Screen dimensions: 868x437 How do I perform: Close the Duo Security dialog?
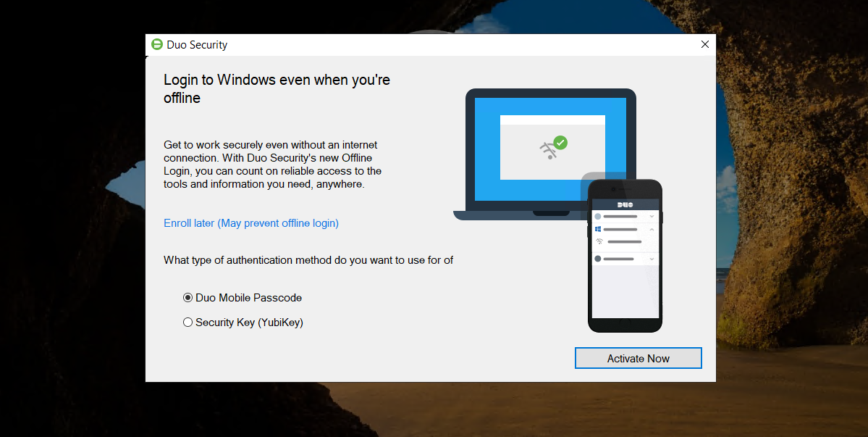pyautogui.click(x=704, y=44)
